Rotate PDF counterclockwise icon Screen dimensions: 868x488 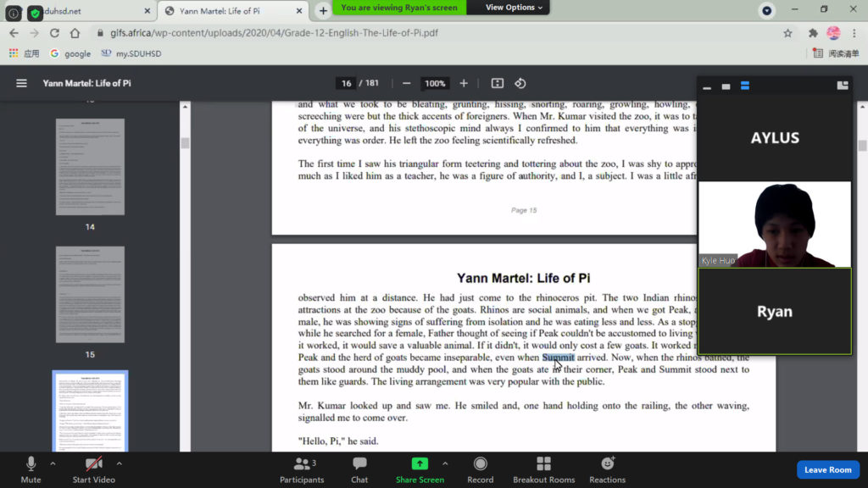pos(520,84)
